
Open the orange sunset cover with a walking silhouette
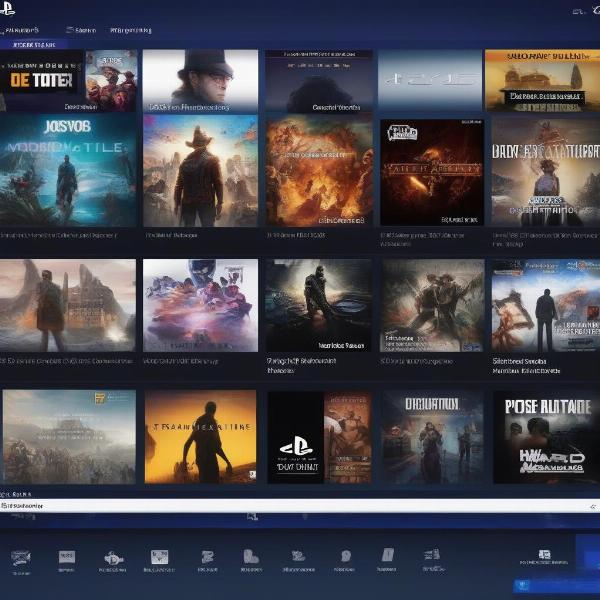[x=200, y=437]
